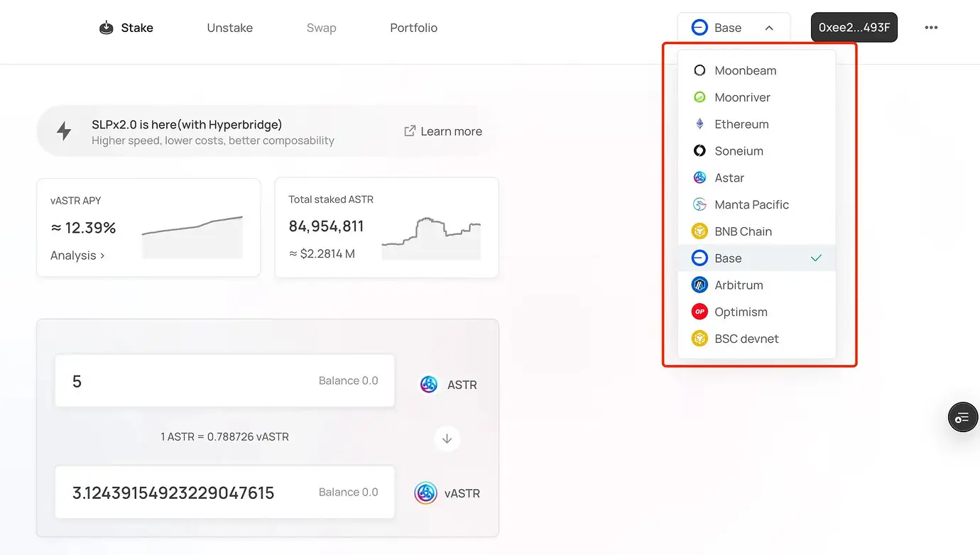
Task: Select Moonbeam network
Action: [757, 70]
